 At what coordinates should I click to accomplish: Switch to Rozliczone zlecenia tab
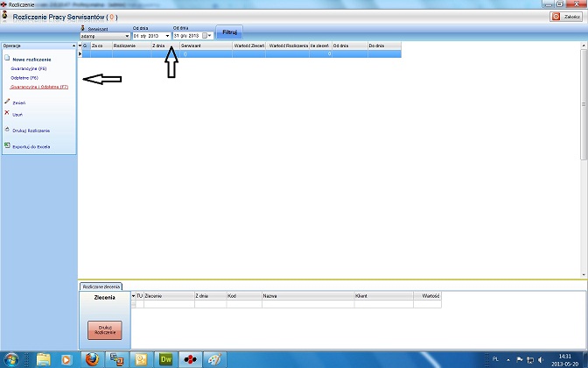[101, 287]
